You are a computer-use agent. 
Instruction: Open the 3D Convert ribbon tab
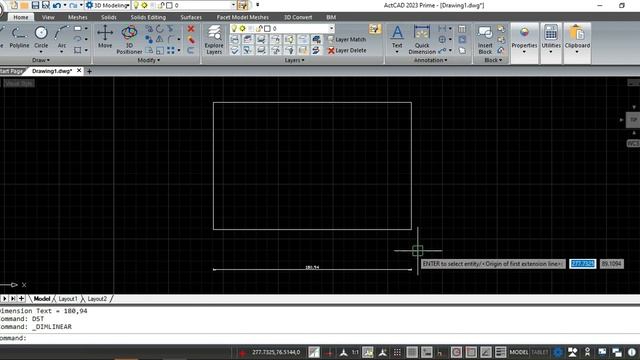point(298,17)
